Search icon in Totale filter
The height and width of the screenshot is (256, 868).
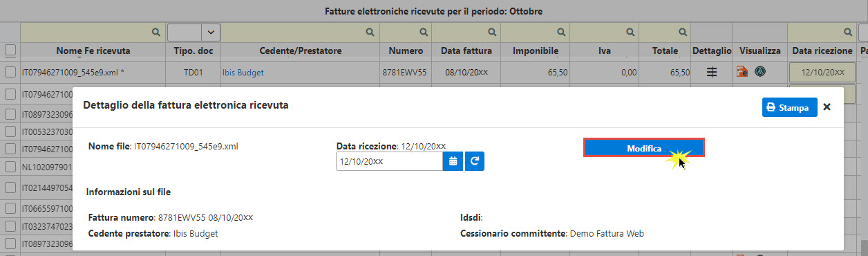point(682,32)
